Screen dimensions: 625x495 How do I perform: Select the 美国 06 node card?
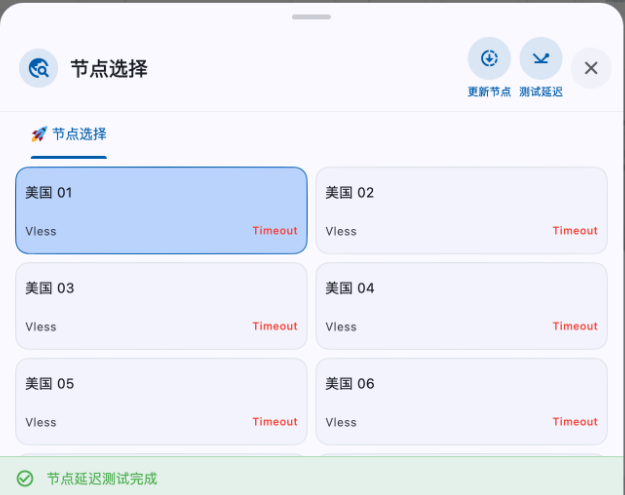pos(462,402)
